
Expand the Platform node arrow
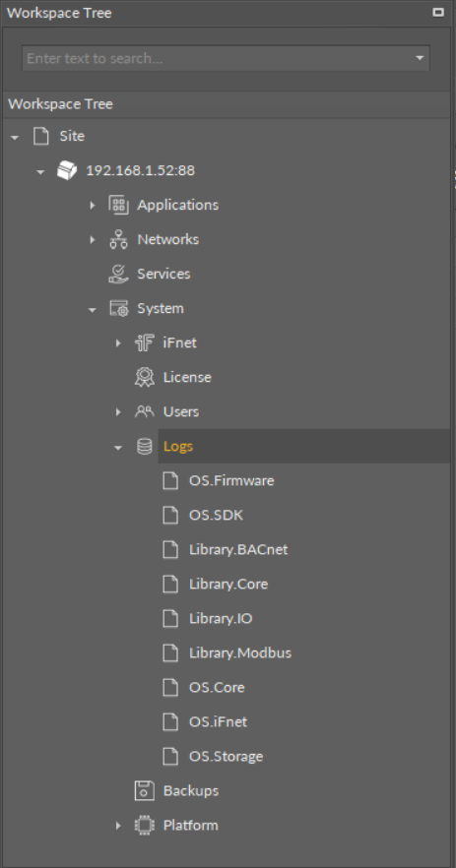[x=118, y=826]
